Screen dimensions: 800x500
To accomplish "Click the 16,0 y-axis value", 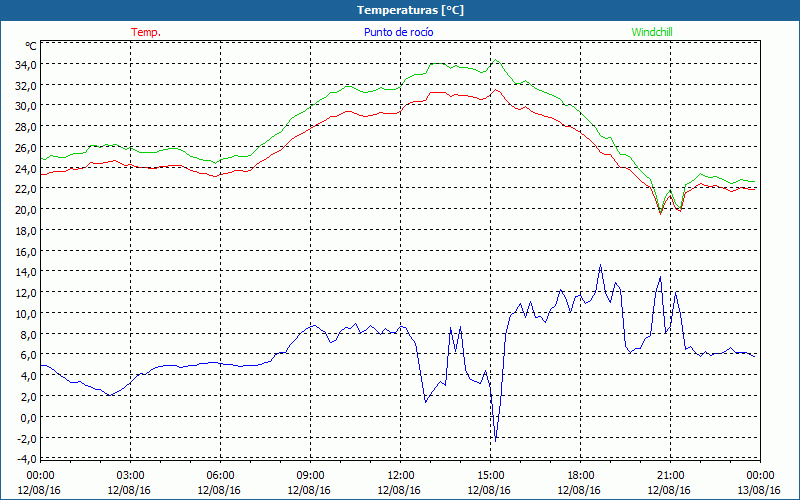I will tap(27, 251).
